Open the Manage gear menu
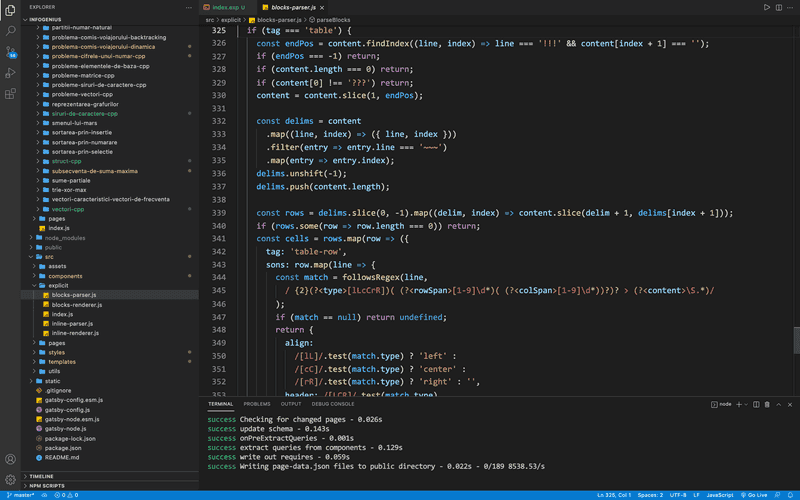Image resolution: width=800 pixels, height=500 pixels. pyautogui.click(x=11, y=480)
